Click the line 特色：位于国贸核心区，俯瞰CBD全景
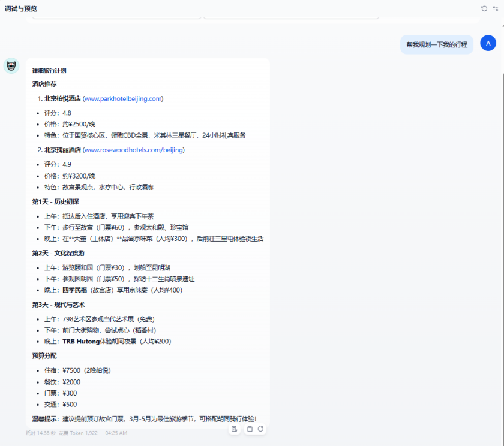This screenshot has width=504, height=446. (145, 135)
